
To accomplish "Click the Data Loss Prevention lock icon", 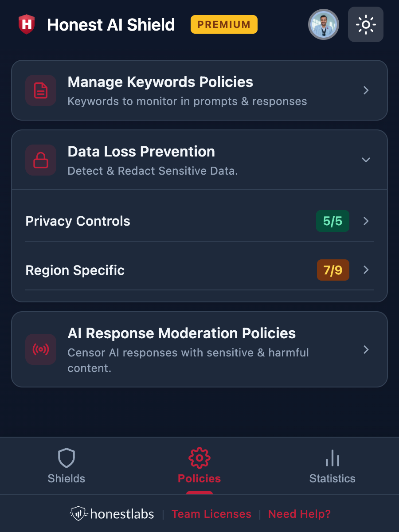I will point(41,160).
